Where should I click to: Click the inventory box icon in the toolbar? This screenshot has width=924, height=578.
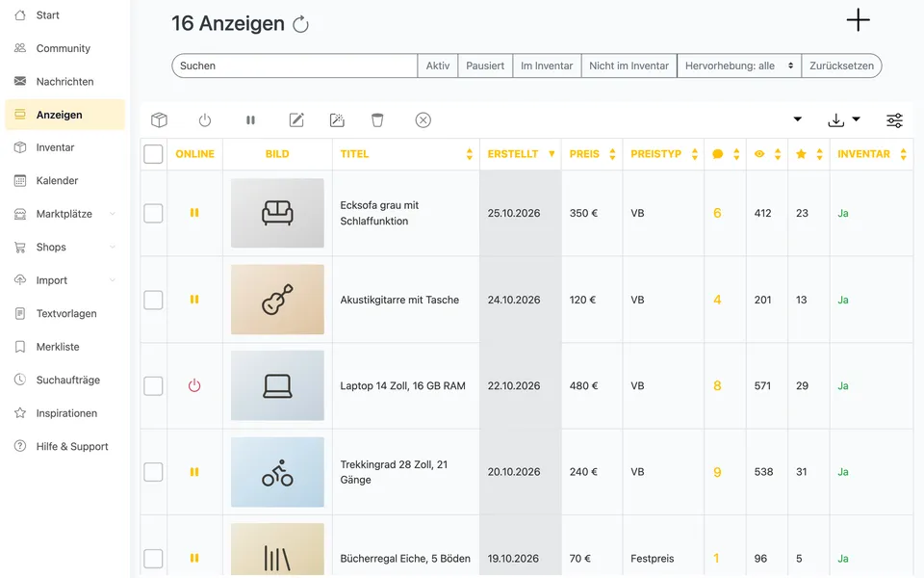click(159, 120)
